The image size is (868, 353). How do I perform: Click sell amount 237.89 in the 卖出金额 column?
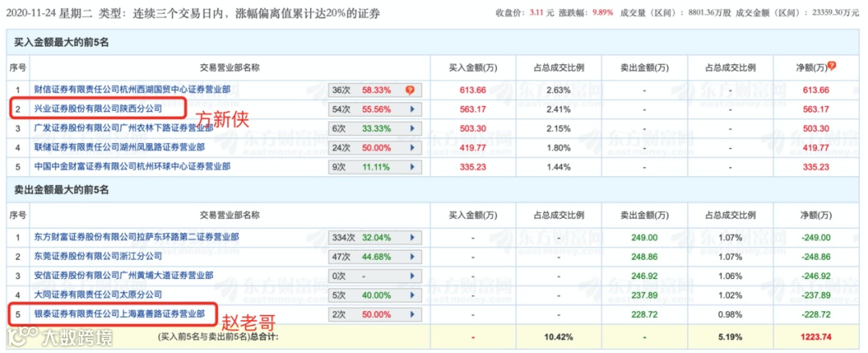645,295
